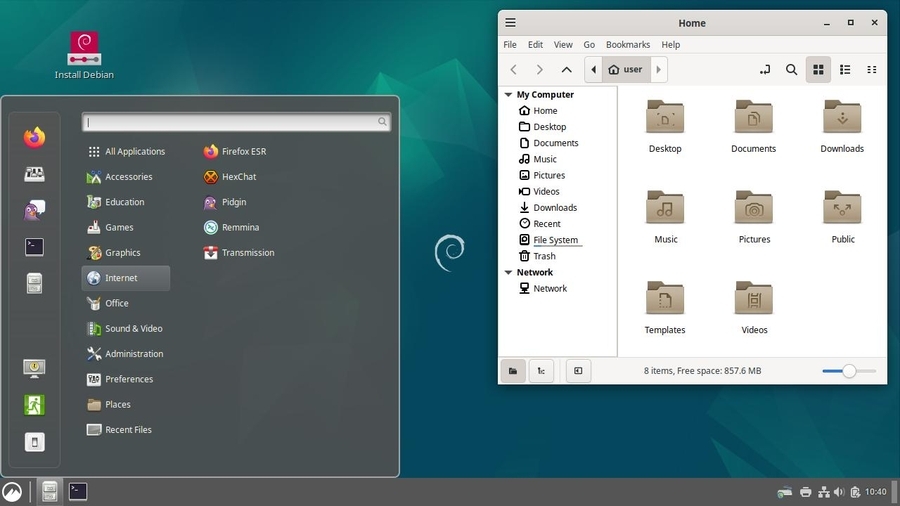Screen dimensions: 900x506
Task: Select the Accessories category
Action: (126, 177)
